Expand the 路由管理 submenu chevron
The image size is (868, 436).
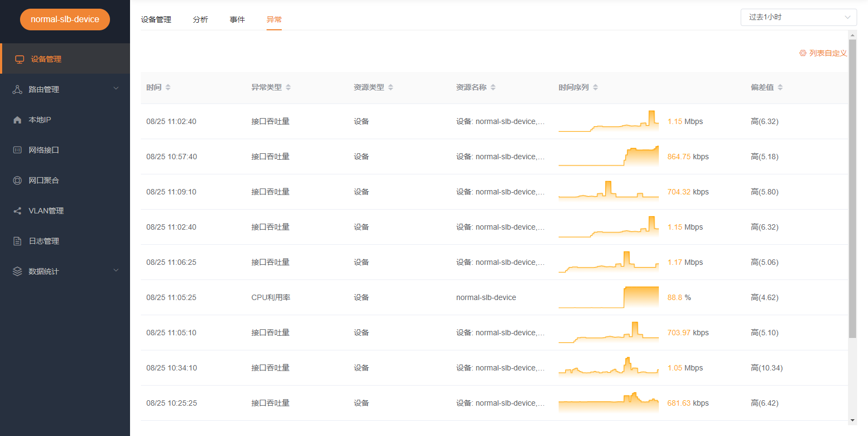116,89
